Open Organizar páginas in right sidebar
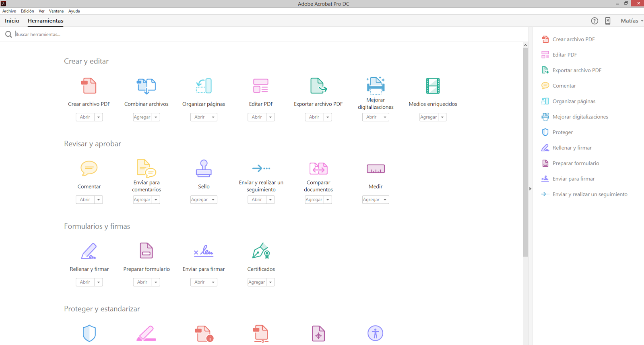This screenshot has width=644, height=345. click(568, 101)
